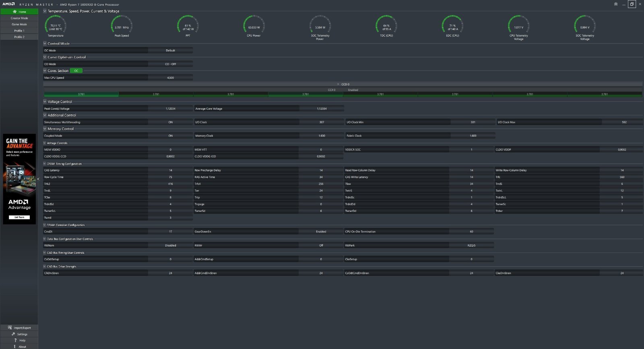Collapse the Additional Control section
The image size is (644, 349).
45,115
